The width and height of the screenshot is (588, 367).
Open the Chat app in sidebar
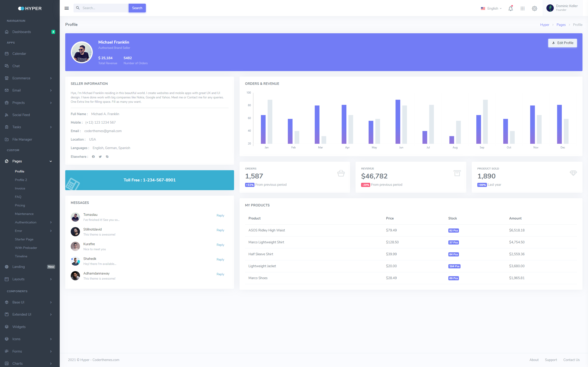click(16, 66)
